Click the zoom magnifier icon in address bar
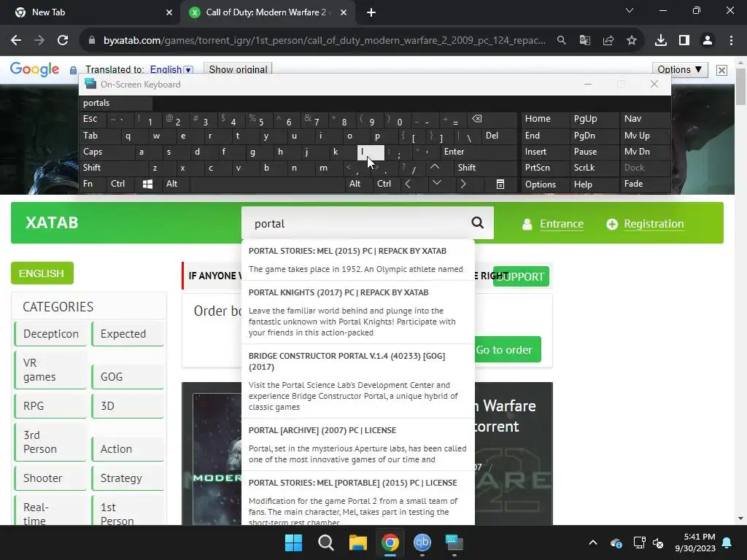Screen dimensions: 747x560 [x=562, y=41]
